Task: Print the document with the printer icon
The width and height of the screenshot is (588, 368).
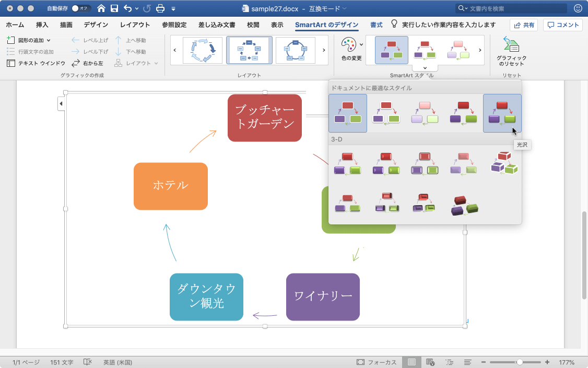Action: tap(160, 8)
